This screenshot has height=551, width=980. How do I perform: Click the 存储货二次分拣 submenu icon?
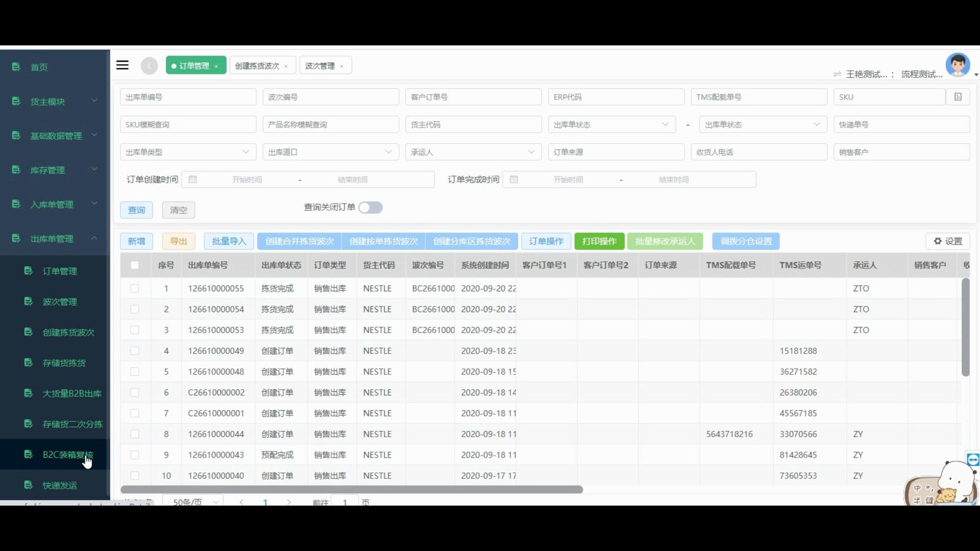[x=29, y=423]
